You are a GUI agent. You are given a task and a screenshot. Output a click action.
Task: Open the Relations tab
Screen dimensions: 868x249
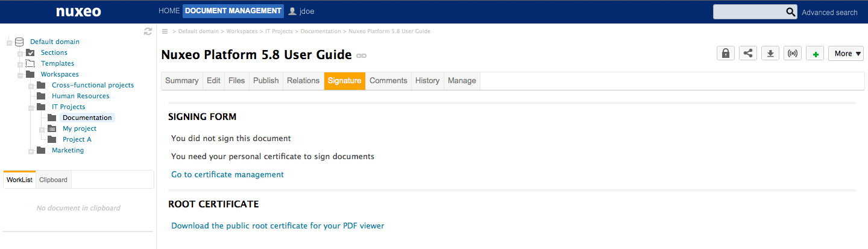(x=303, y=81)
